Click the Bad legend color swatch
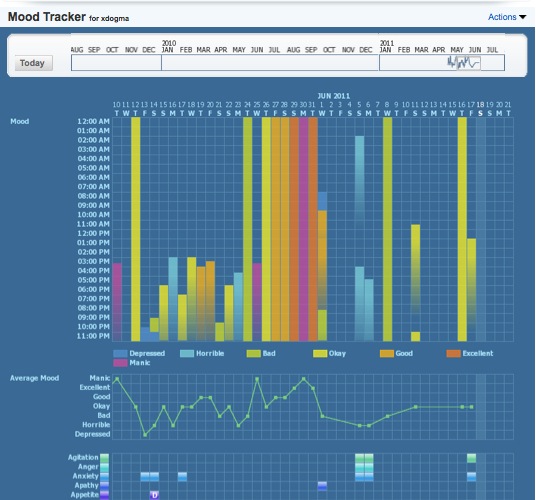 tap(253, 353)
